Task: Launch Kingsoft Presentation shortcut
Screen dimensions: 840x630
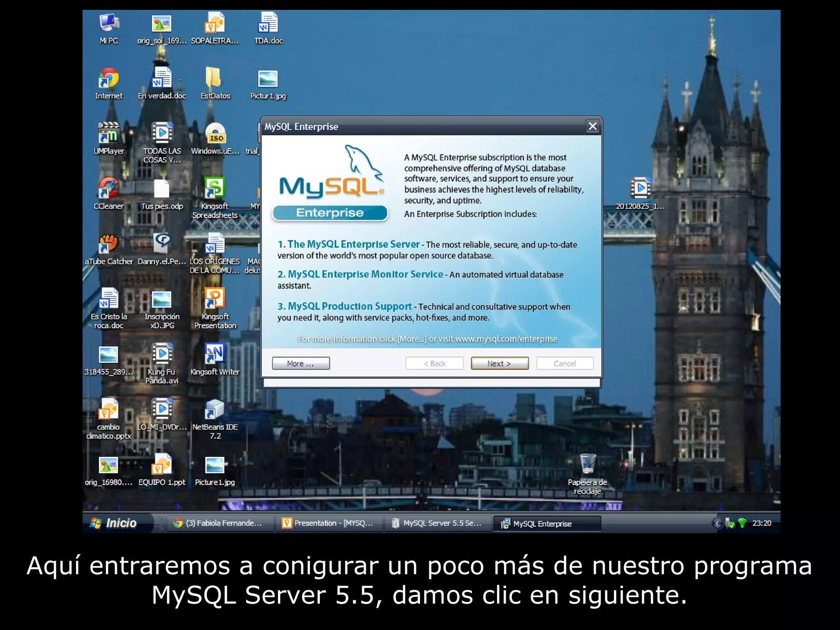Action: point(215,308)
